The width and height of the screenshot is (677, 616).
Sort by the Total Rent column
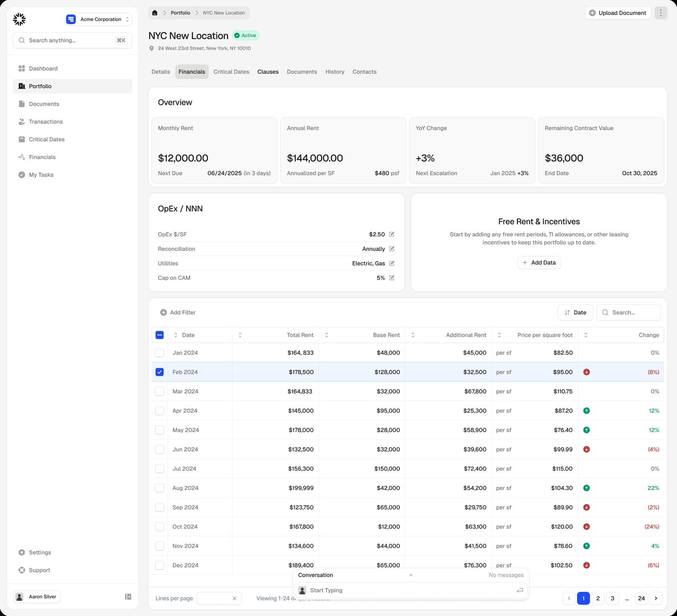tap(240, 335)
